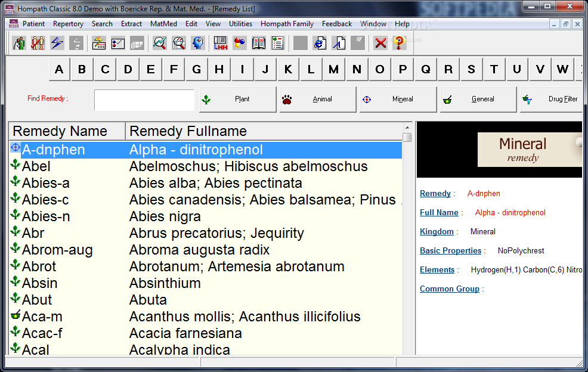Filter remedies by Mineral kingdom
Image resolution: width=588 pixels, height=372 pixels.
tap(398, 100)
